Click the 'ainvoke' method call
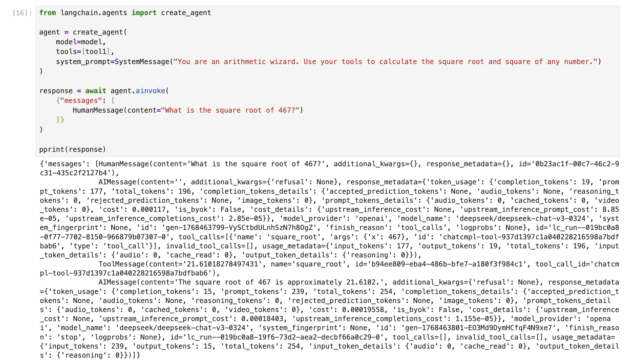Screen dimensions: 625x364 click(150, 91)
